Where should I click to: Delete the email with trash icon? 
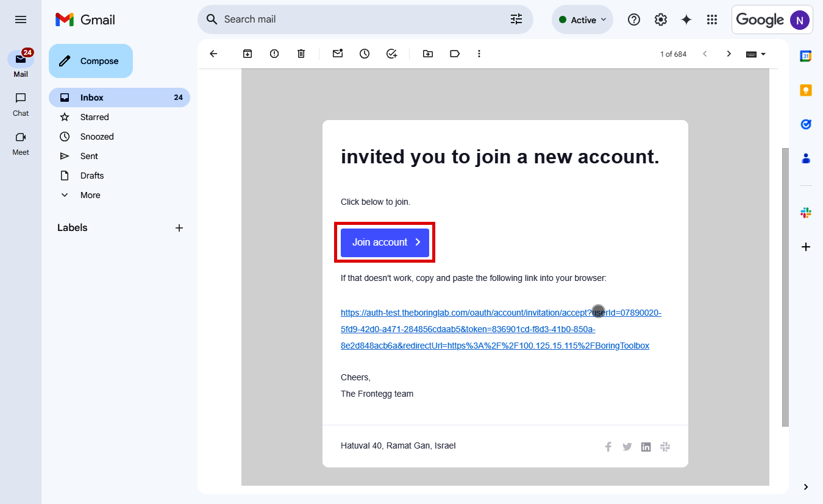[301, 54]
